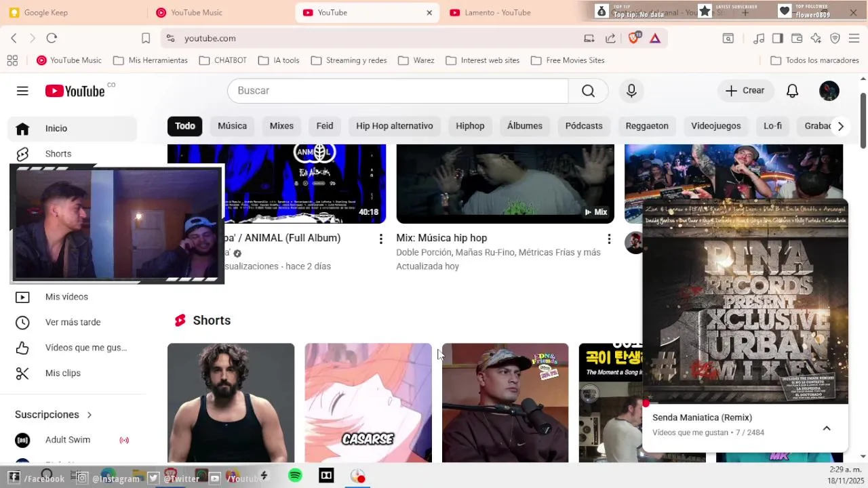
Task: Go back with browser back arrow
Action: (14, 38)
